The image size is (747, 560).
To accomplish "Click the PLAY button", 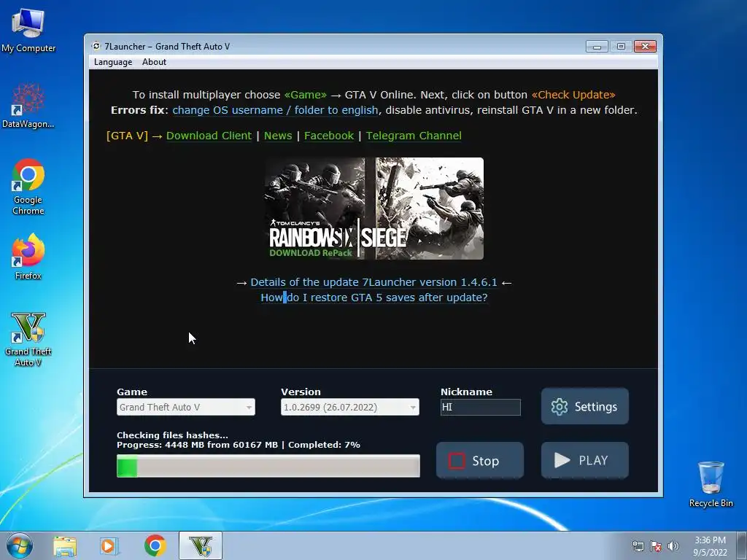I will (584, 461).
